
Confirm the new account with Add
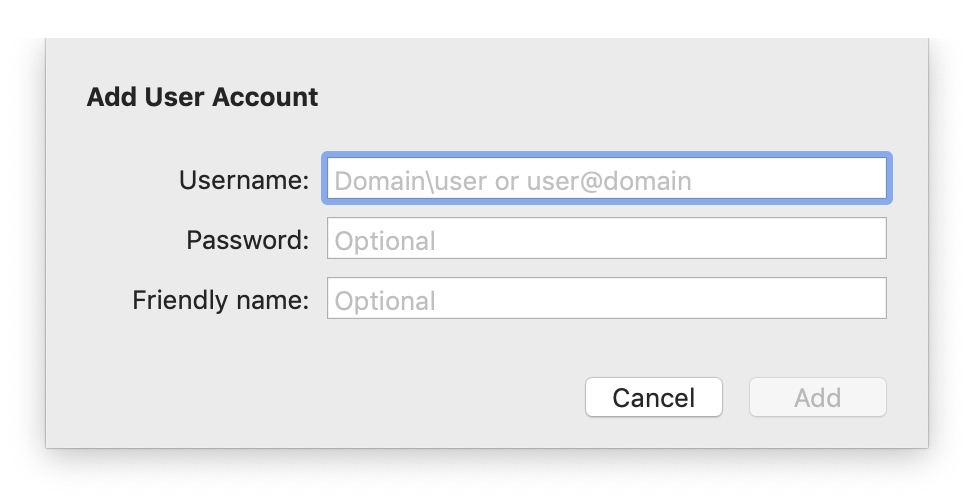(817, 397)
